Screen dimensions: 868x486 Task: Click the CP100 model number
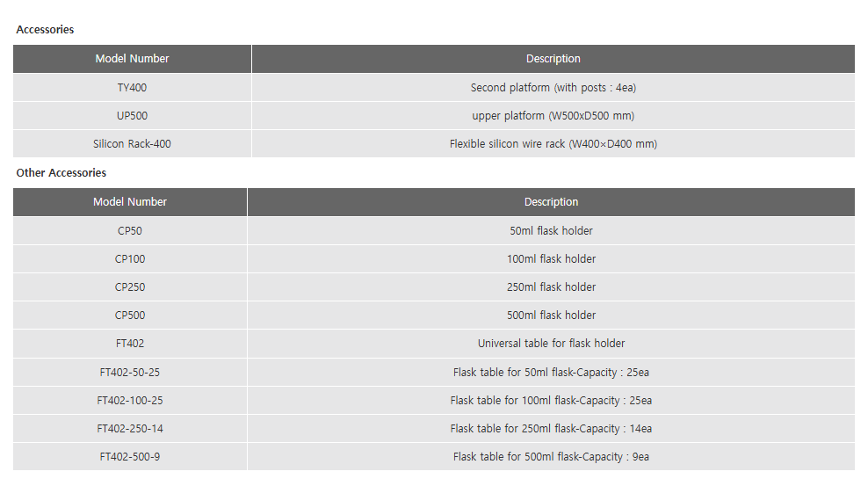coord(129,259)
